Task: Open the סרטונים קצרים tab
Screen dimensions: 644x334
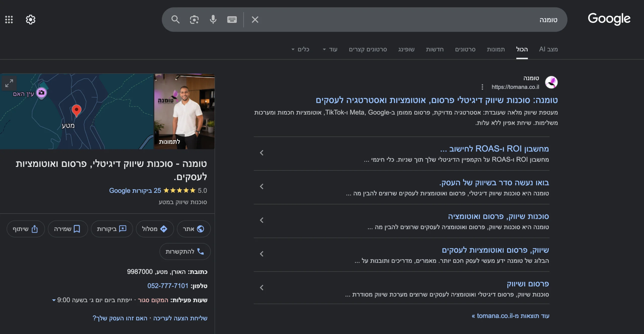Action: tap(368, 49)
